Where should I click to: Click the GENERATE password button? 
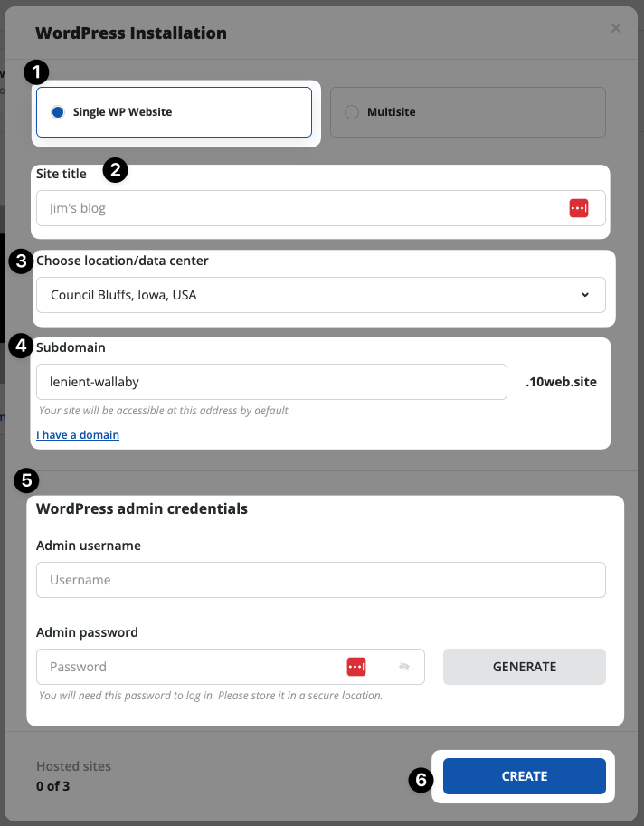click(x=524, y=667)
